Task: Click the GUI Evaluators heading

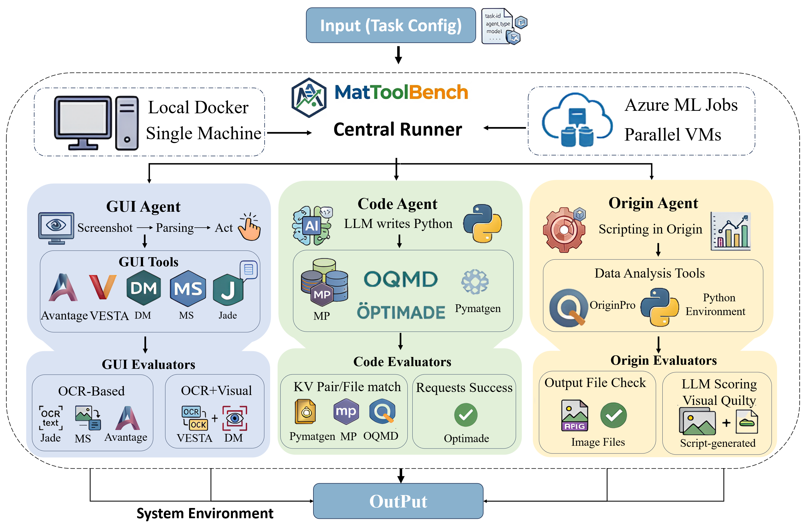Action: pos(148,364)
